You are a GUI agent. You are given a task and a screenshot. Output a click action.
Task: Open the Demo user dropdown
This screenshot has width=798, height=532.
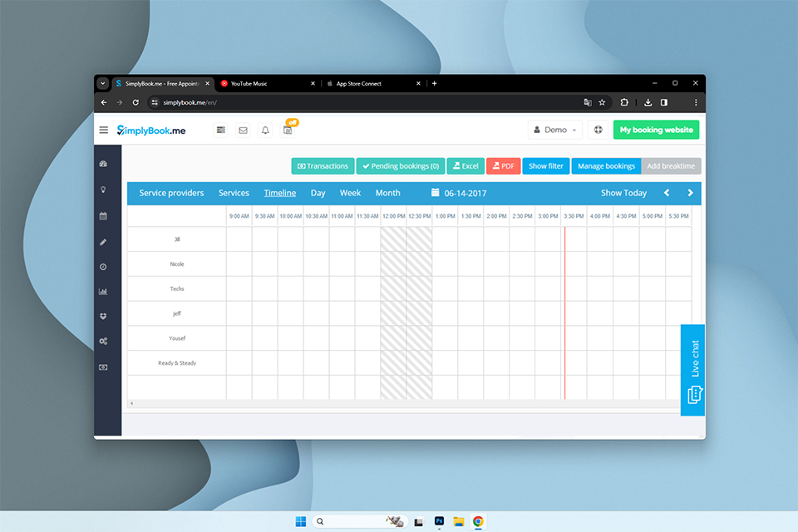click(x=555, y=130)
